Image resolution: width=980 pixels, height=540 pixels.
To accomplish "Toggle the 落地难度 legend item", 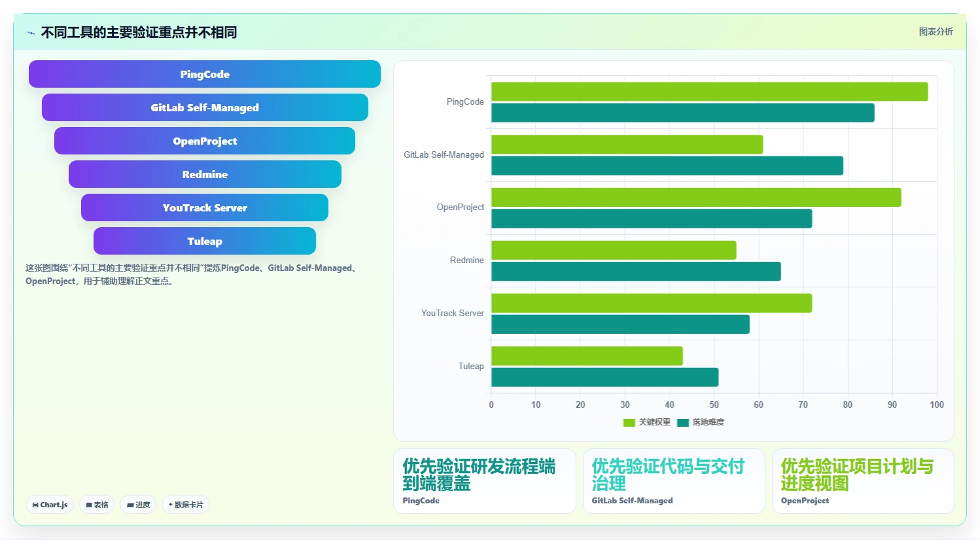I will point(701,422).
